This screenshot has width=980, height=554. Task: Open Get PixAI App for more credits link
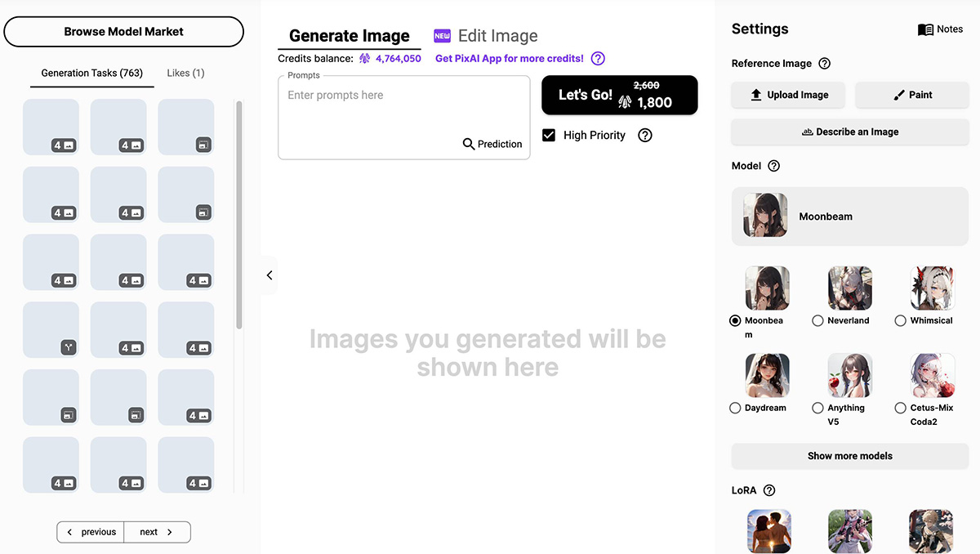tap(510, 59)
